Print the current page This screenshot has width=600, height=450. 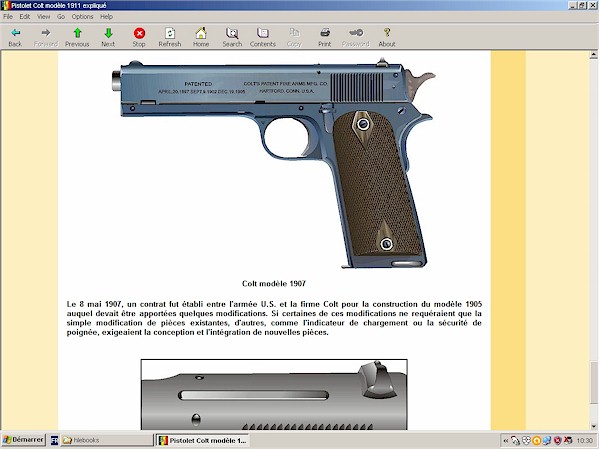pyautogui.click(x=324, y=37)
